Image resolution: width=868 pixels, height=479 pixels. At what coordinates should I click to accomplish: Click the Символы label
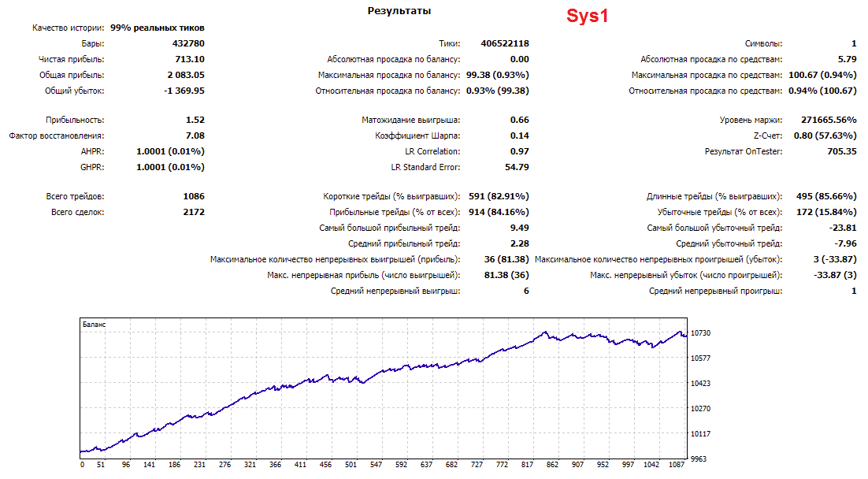pyautogui.click(x=763, y=43)
